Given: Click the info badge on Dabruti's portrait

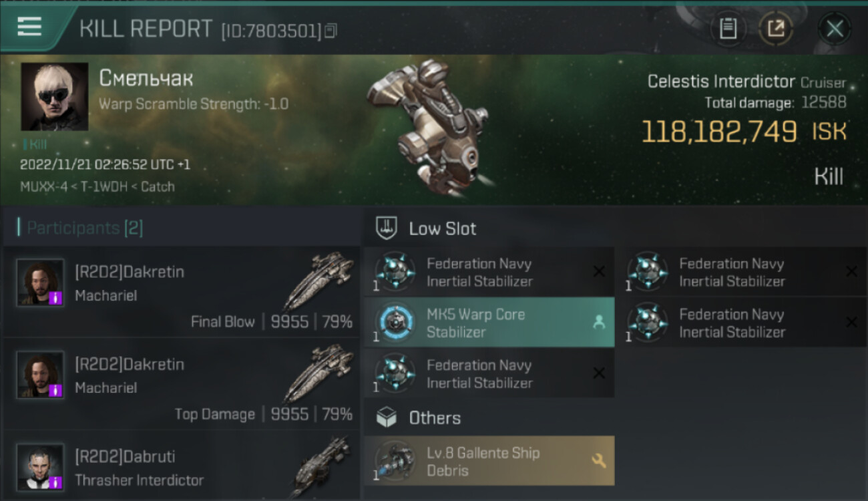Looking at the screenshot, I should (x=56, y=482).
